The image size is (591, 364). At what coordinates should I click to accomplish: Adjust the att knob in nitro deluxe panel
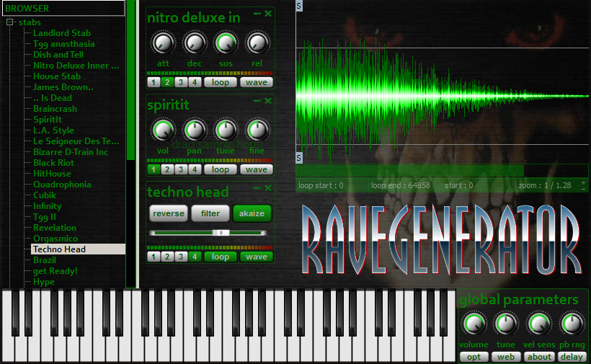(163, 43)
